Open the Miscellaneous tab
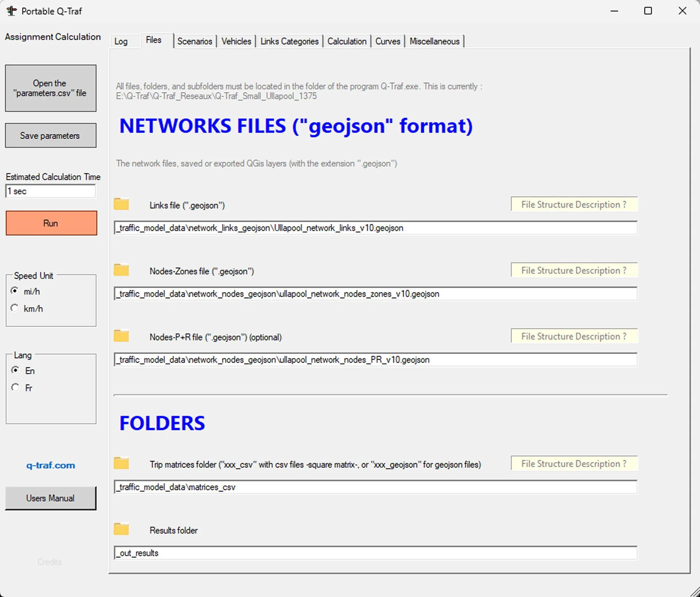 [434, 41]
